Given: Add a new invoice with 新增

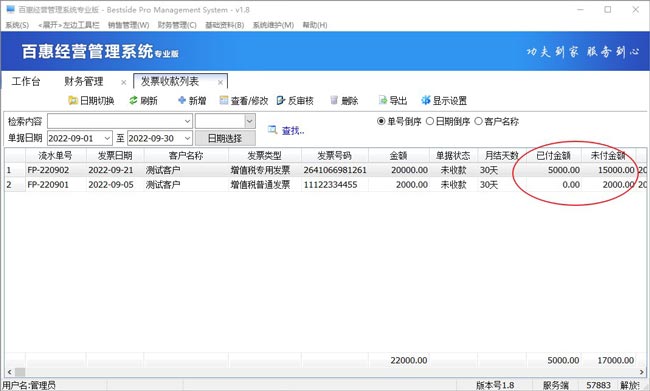Looking at the screenshot, I should point(192,100).
